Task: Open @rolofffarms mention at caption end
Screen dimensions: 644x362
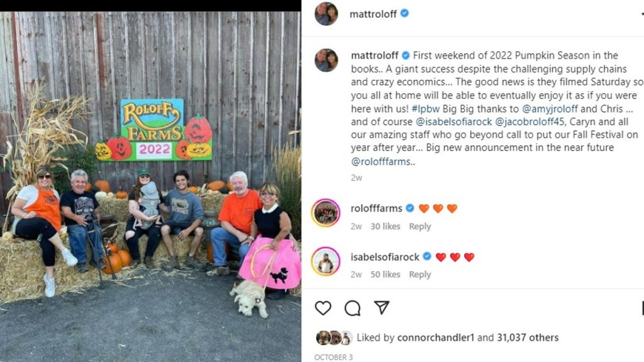Action: 380,162
